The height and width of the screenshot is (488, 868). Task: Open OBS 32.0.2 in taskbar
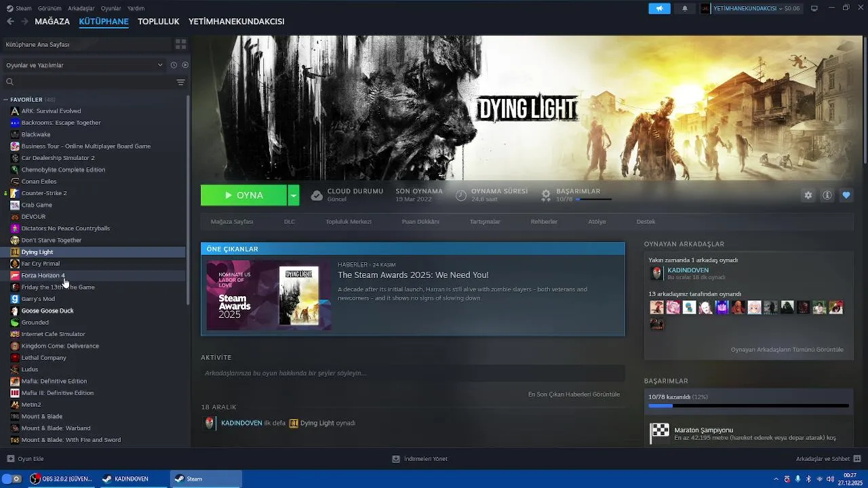60,479
